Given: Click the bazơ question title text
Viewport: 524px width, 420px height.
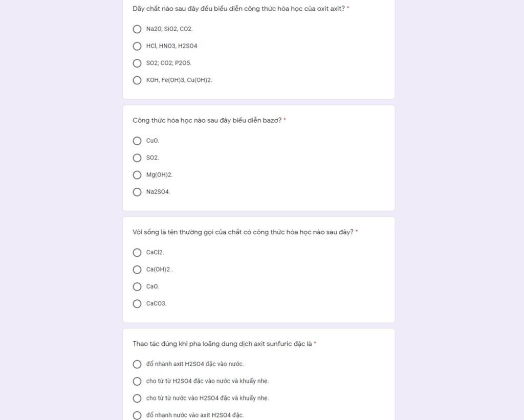Looking at the screenshot, I should pyautogui.click(x=207, y=120).
